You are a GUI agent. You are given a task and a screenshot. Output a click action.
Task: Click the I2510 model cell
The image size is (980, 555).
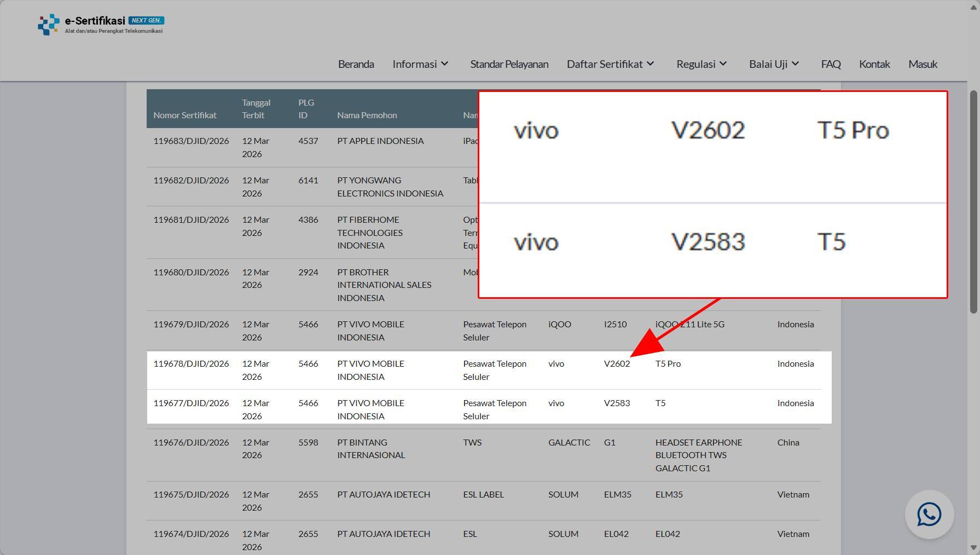pos(616,324)
